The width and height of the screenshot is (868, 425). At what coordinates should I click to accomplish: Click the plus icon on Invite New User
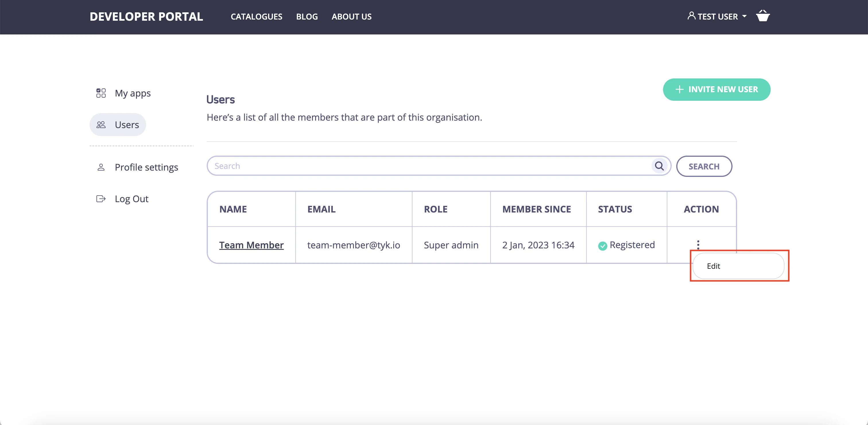tap(679, 89)
